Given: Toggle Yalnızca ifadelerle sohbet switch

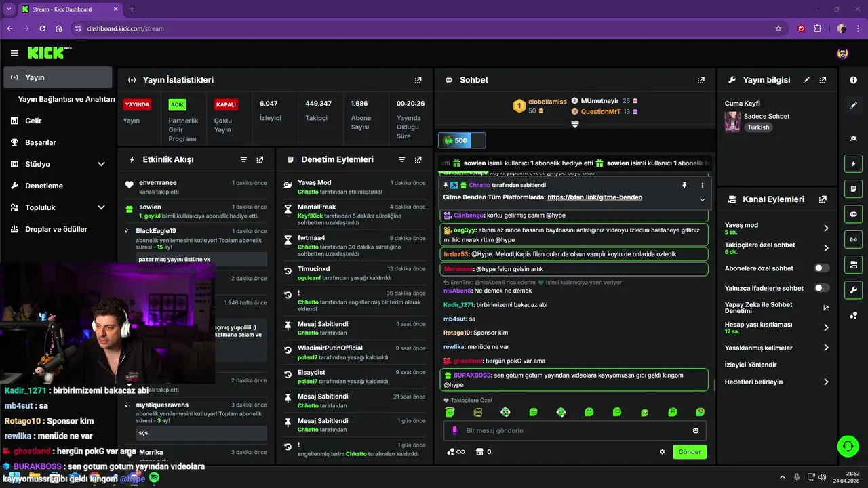Looking at the screenshot, I should [822, 288].
